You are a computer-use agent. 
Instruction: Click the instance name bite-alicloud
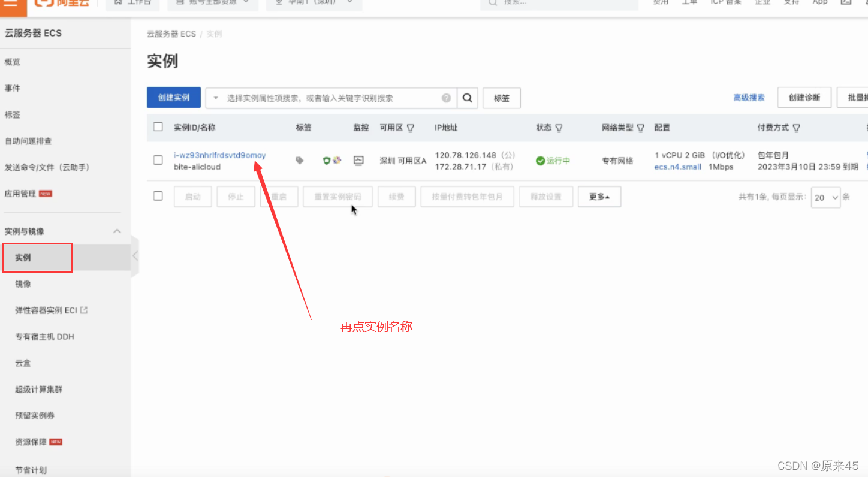(197, 167)
